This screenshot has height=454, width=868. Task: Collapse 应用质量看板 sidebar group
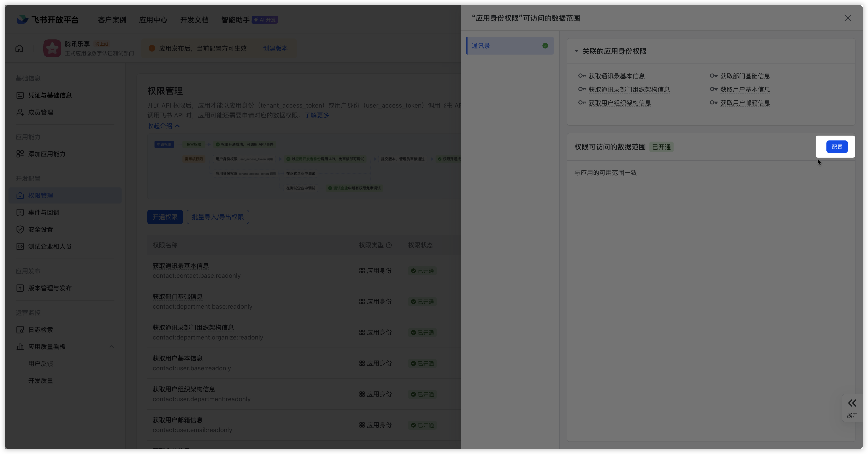click(x=112, y=346)
